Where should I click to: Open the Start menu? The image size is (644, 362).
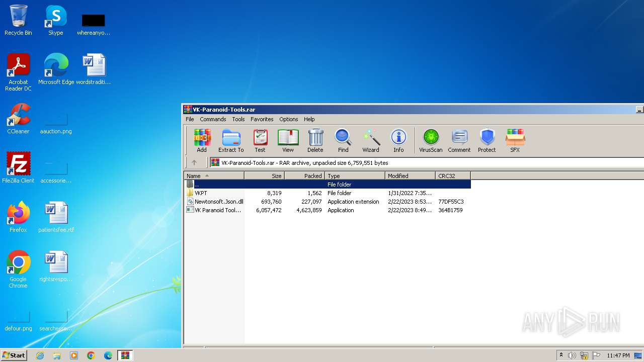point(14,355)
